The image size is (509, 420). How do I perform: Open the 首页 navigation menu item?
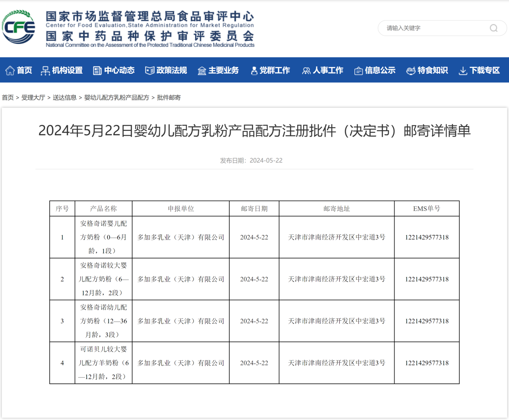coord(24,70)
